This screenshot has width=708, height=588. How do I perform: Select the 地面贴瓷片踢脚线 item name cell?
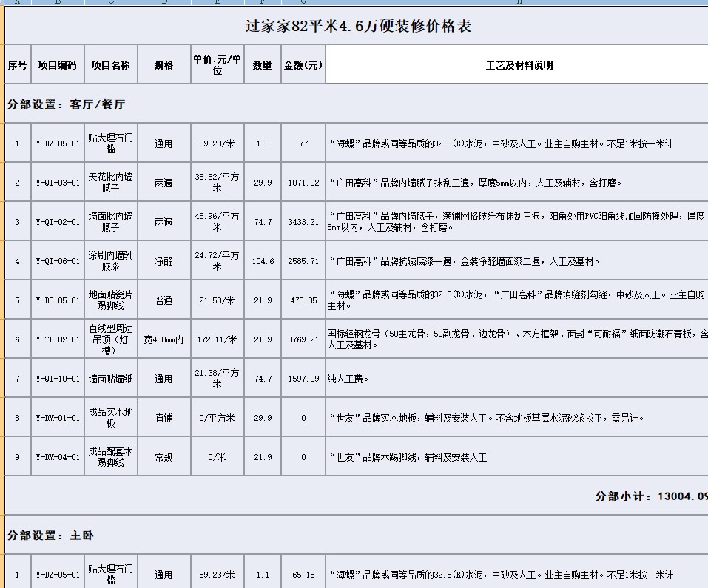coord(111,300)
